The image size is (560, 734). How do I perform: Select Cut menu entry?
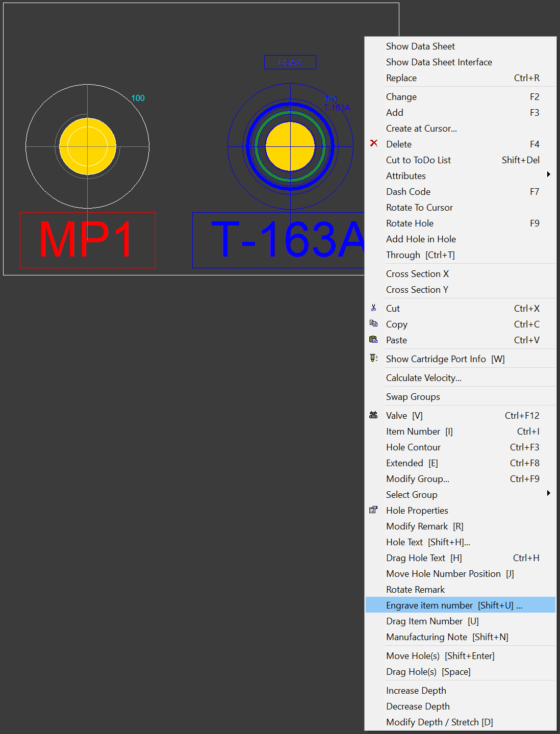point(461,309)
